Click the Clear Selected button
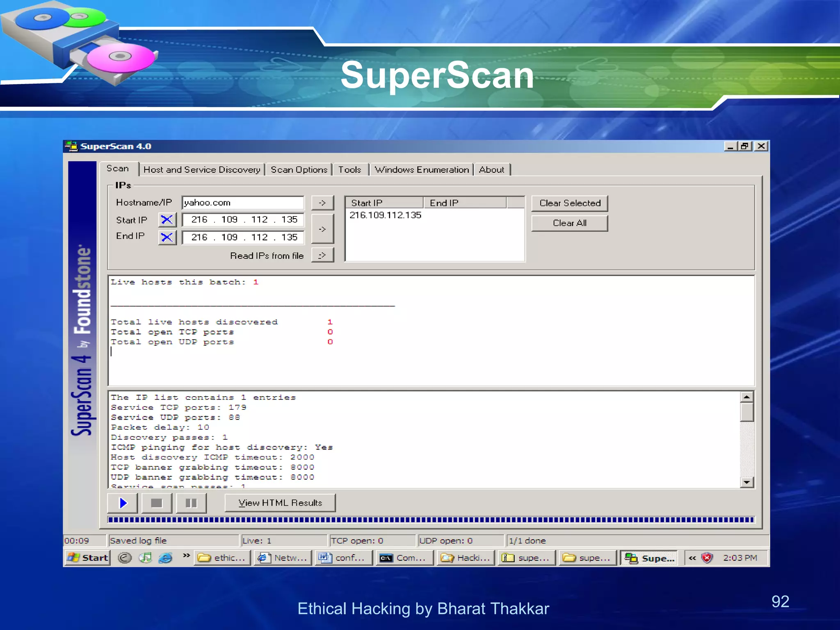 click(569, 203)
